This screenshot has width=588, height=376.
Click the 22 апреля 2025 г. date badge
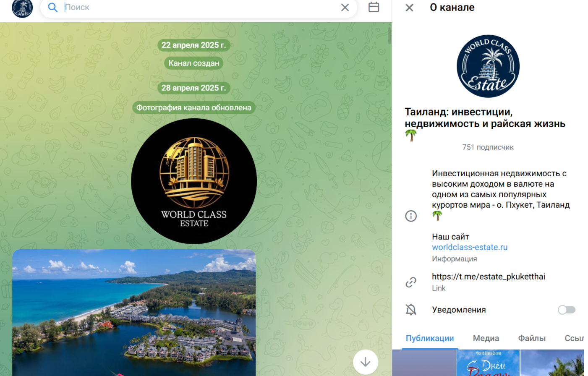click(194, 45)
